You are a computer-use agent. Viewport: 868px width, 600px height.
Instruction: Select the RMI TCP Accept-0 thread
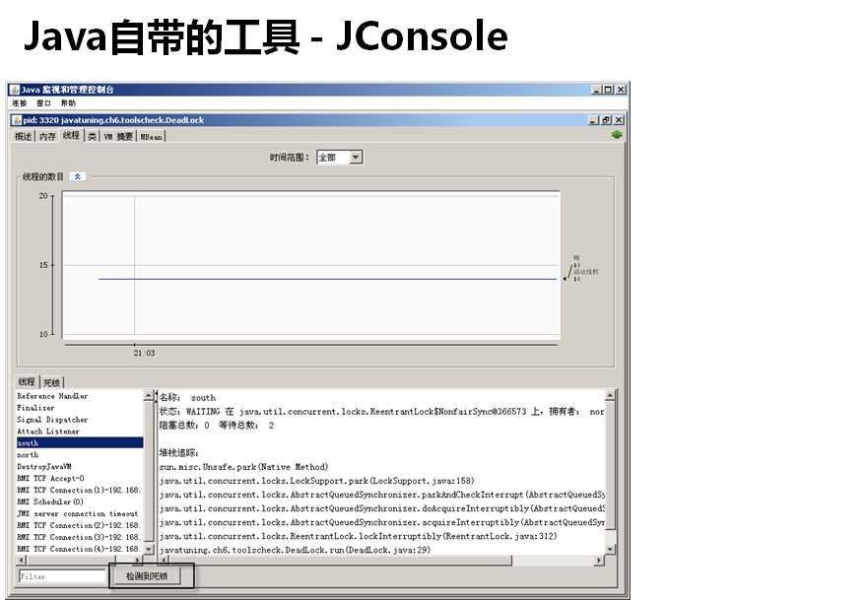[80, 478]
